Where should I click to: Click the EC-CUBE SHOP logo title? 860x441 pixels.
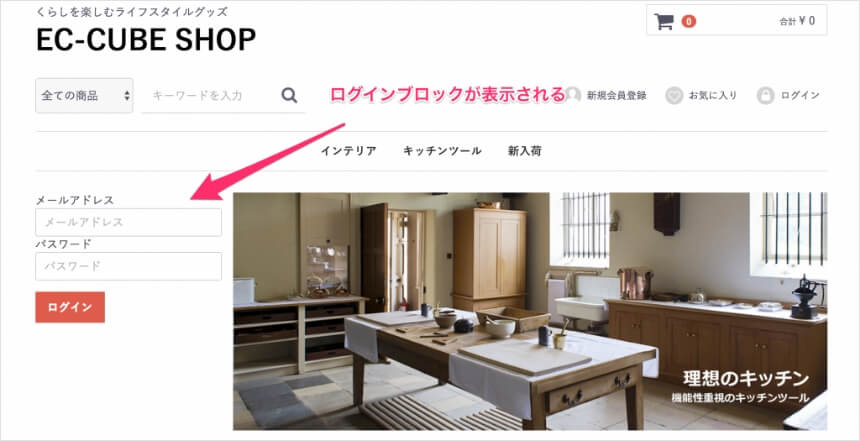click(x=146, y=39)
